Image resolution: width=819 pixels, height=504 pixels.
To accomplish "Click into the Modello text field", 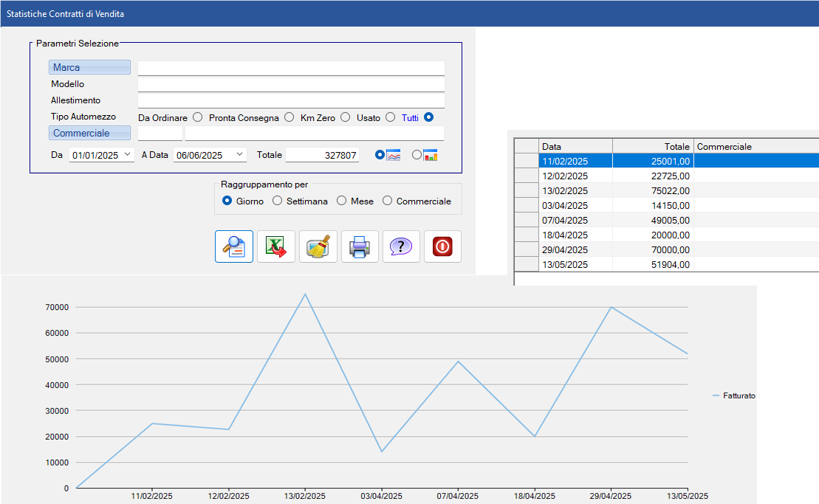I will point(291,84).
